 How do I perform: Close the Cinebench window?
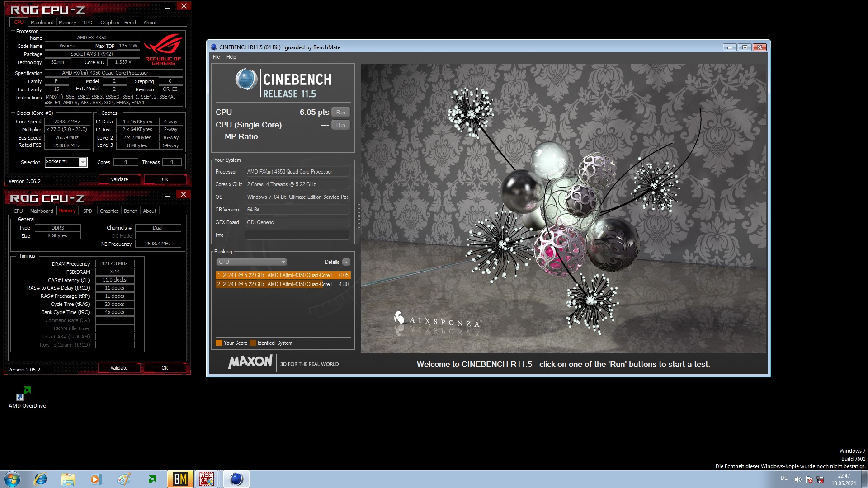pos(759,47)
